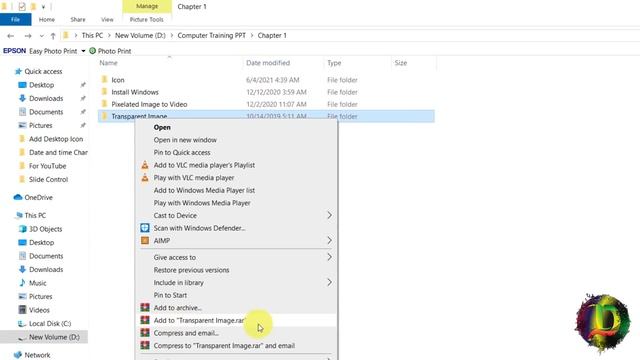This screenshot has height=360, width=640.
Task: Open quick access toolbar dropdown arrow
Action: click(x=43, y=7)
